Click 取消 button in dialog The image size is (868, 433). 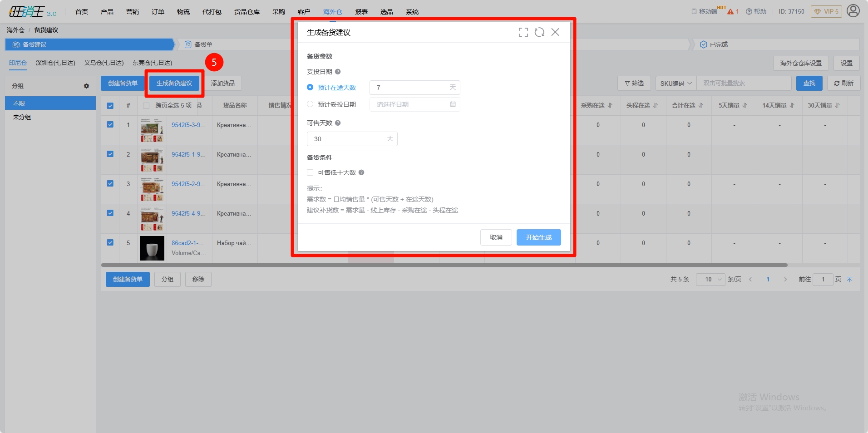pos(496,237)
